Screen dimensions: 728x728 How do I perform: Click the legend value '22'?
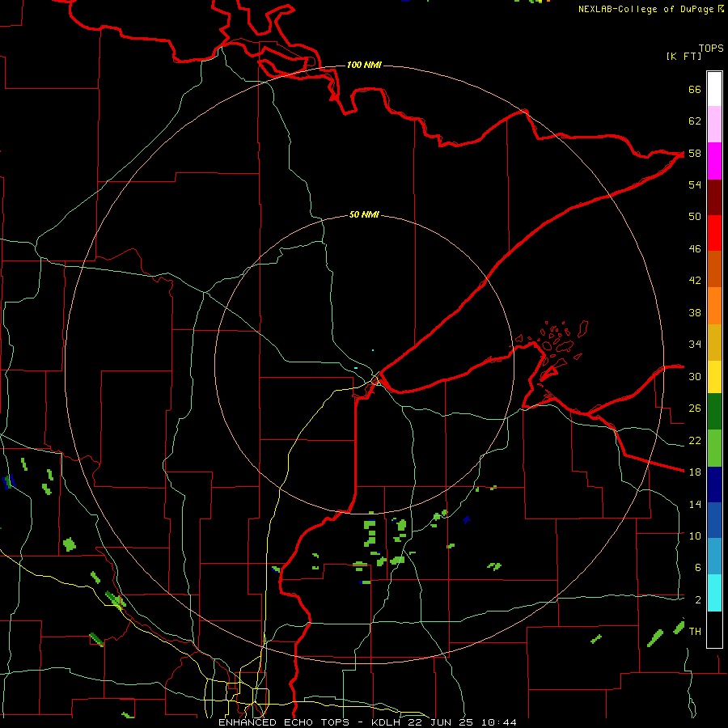[x=695, y=440]
